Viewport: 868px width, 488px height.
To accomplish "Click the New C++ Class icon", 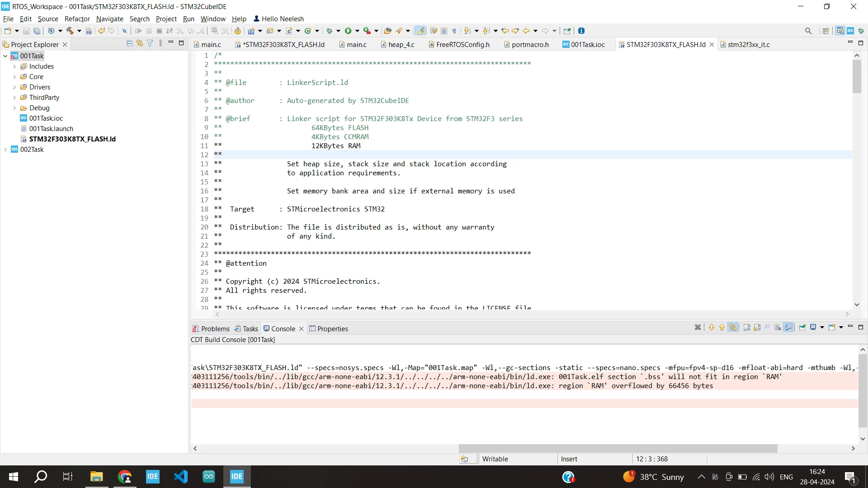I will point(308,31).
